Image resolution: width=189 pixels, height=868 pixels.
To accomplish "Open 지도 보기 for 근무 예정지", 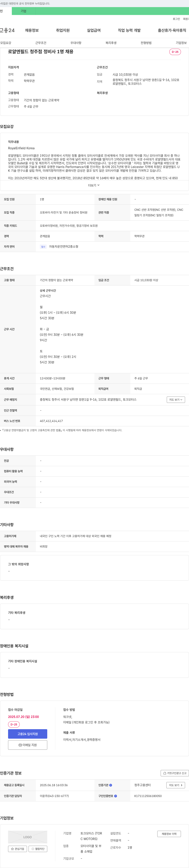I will click(176, 400).
